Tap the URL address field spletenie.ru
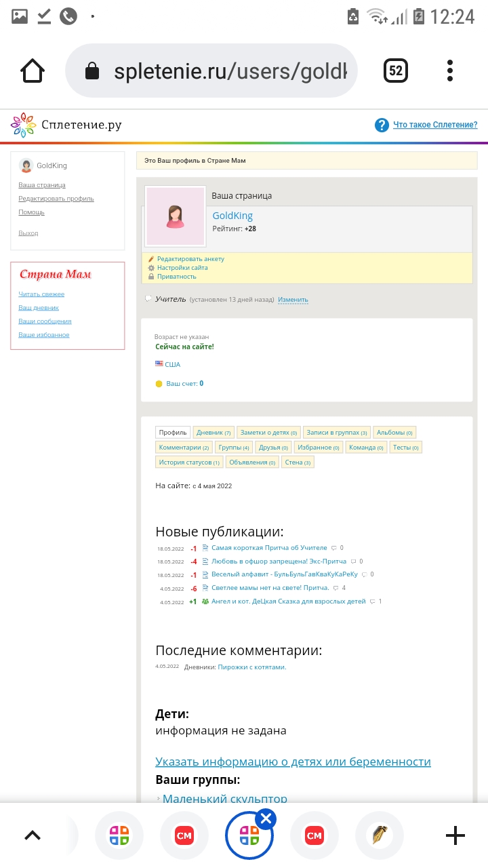Image resolution: width=488 pixels, height=868 pixels. coord(211,71)
